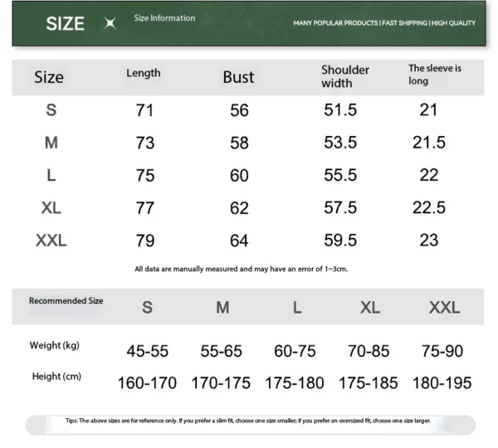Click the Many Popular Products banner text
Image resolution: width=498 pixels, height=448 pixels.
[x=384, y=23]
